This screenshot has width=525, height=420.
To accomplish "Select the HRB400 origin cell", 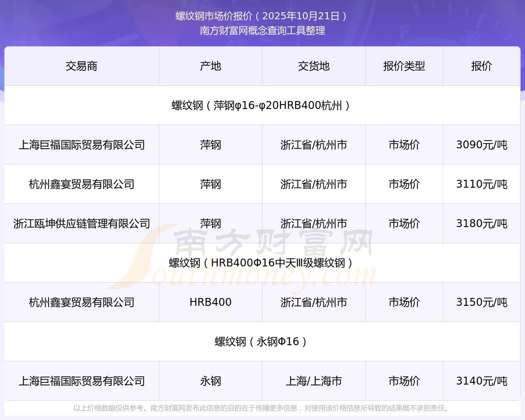I will pyautogui.click(x=210, y=302).
